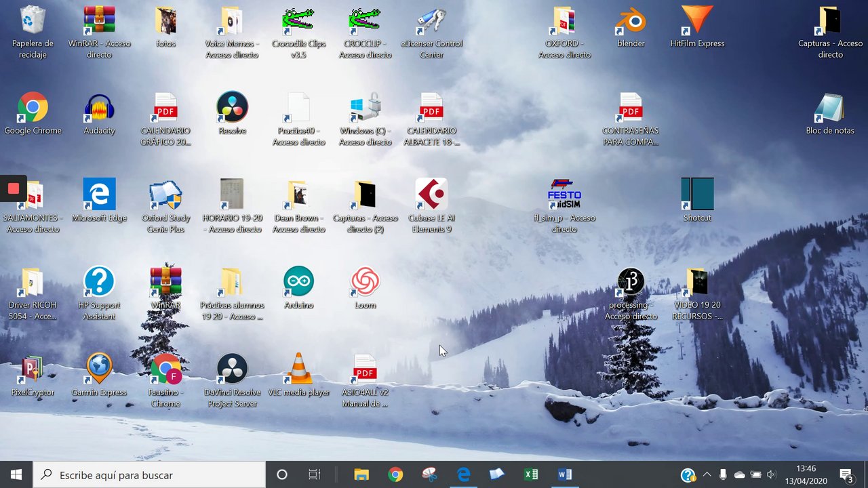This screenshot has width=868, height=488.
Task: Open File Explorer from the taskbar
Action: [x=361, y=474]
